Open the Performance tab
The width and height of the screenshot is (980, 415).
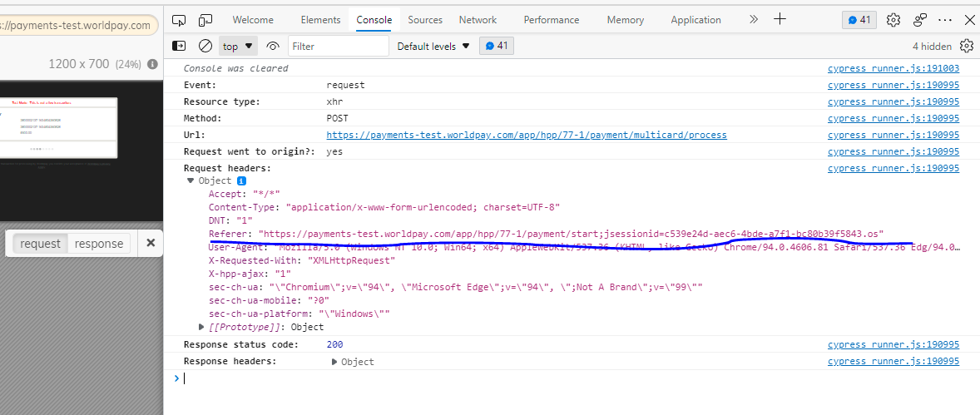point(552,20)
